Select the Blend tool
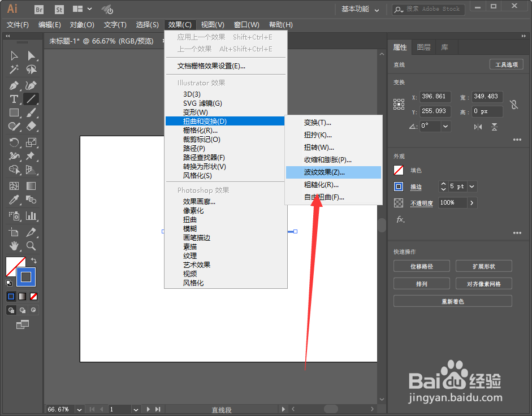532x416 pixels. 31,200
